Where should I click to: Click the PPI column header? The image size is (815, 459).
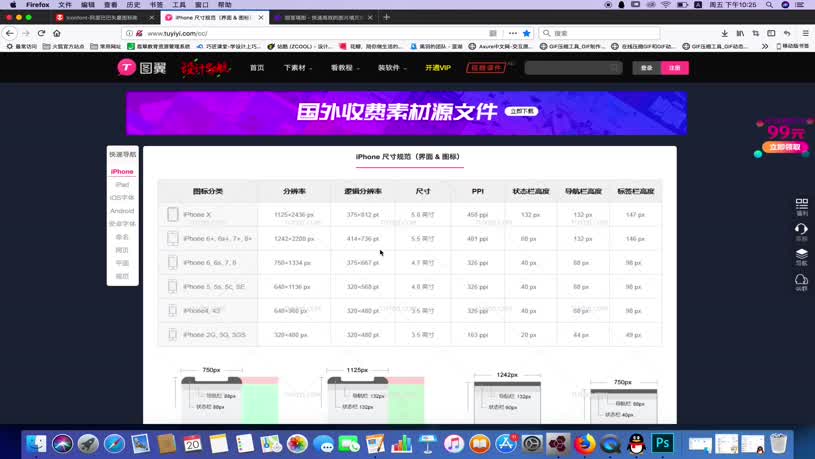(x=478, y=191)
